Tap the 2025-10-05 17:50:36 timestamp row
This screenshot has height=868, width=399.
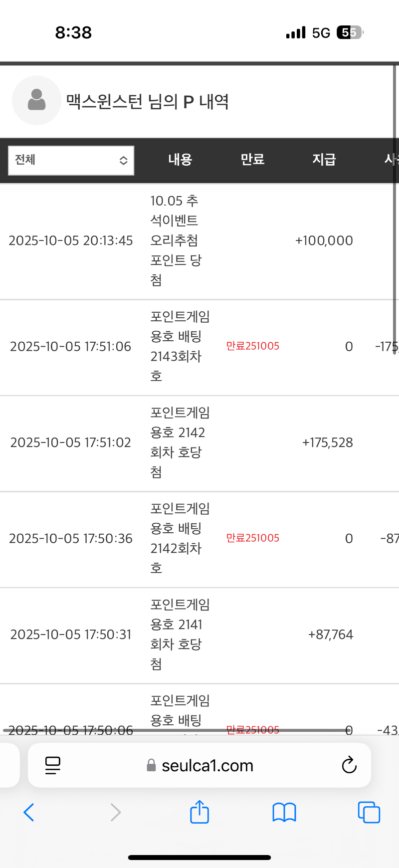pyautogui.click(x=71, y=539)
